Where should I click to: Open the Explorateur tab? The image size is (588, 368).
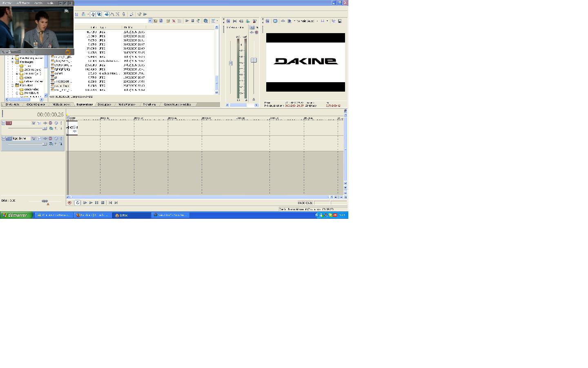pos(85,105)
